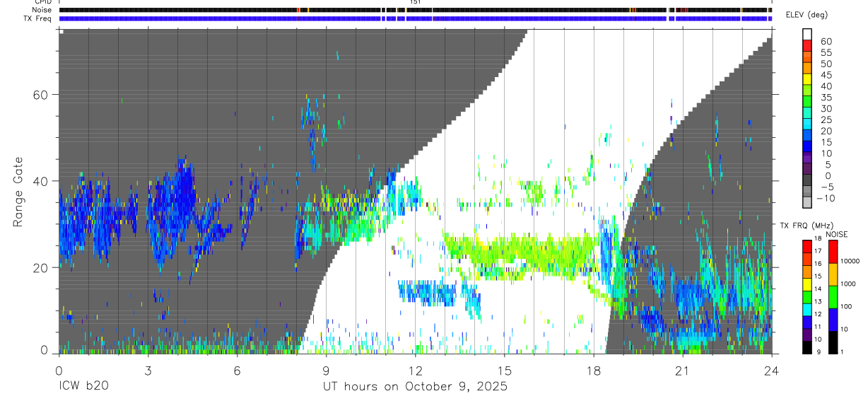Select the black swatch in NOISE colorbar
This screenshot has height=401, width=868.
(832, 342)
